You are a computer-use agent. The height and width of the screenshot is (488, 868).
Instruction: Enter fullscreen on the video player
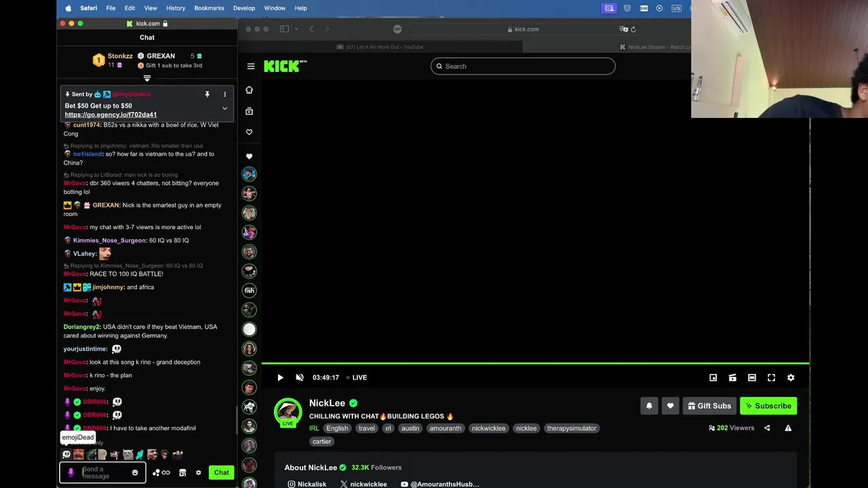[x=771, y=378]
